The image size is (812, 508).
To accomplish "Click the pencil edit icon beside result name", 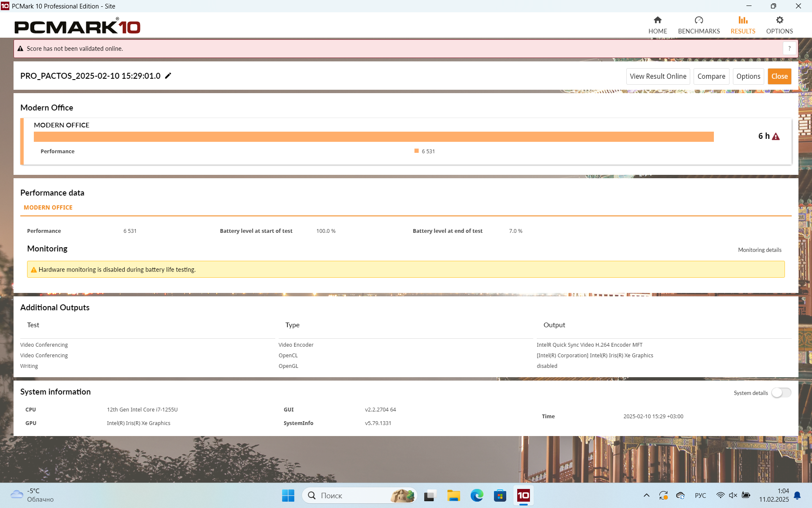I will pyautogui.click(x=168, y=76).
